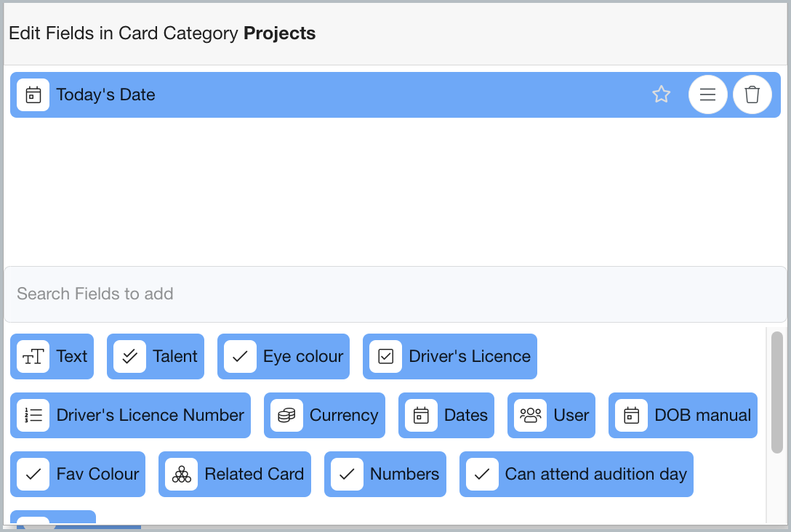Image resolution: width=791 pixels, height=532 pixels.
Task: Click the User people icon
Action: pyautogui.click(x=531, y=416)
